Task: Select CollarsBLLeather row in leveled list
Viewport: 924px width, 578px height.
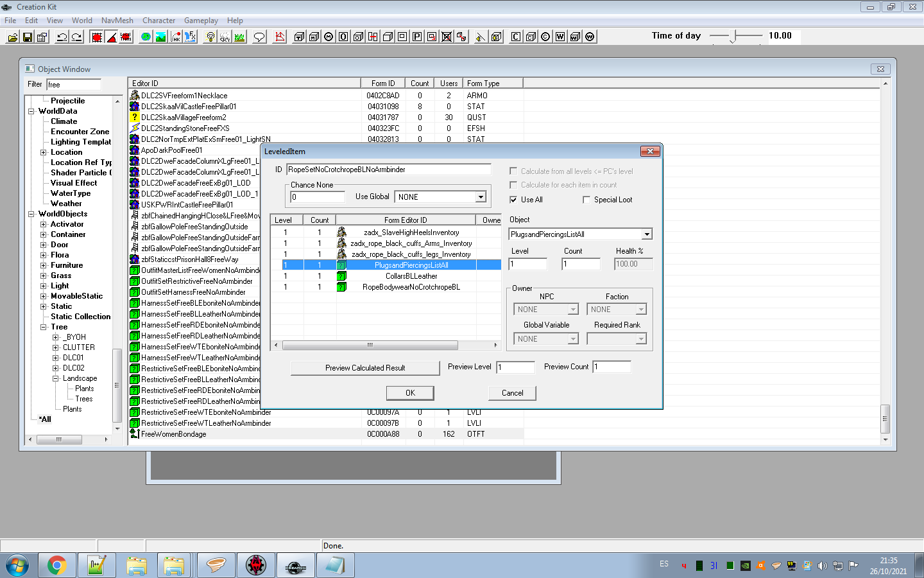Action: 386,276
